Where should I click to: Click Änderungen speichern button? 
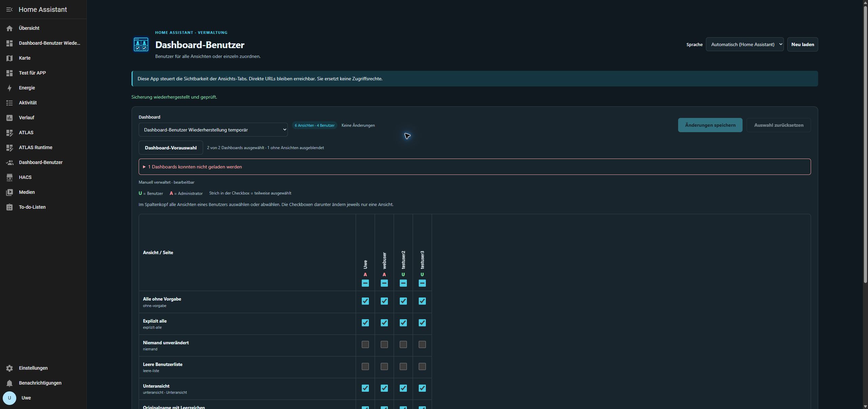(x=710, y=125)
